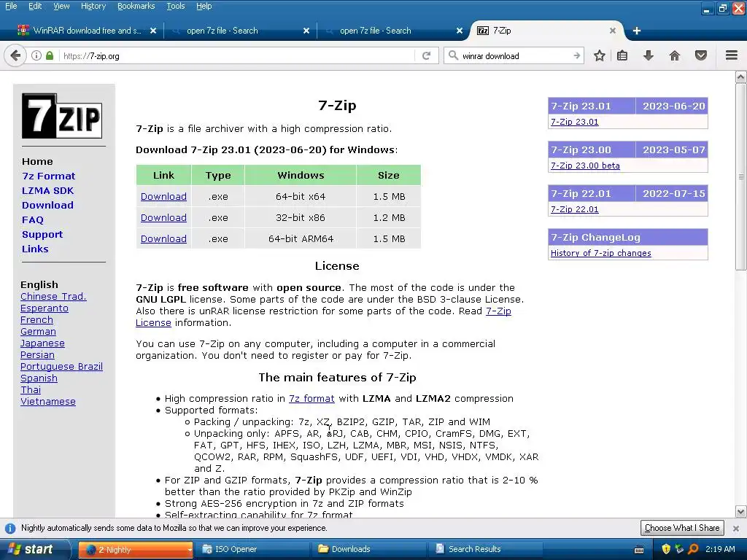Download the 64-bit ARM64 exe
This screenshot has width=747, height=560.
(163, 238)
